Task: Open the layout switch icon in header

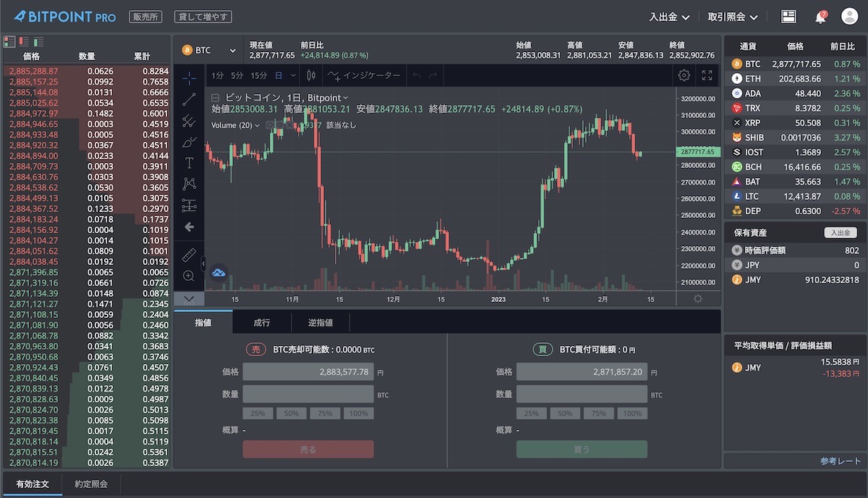Action: coord(788,17)
